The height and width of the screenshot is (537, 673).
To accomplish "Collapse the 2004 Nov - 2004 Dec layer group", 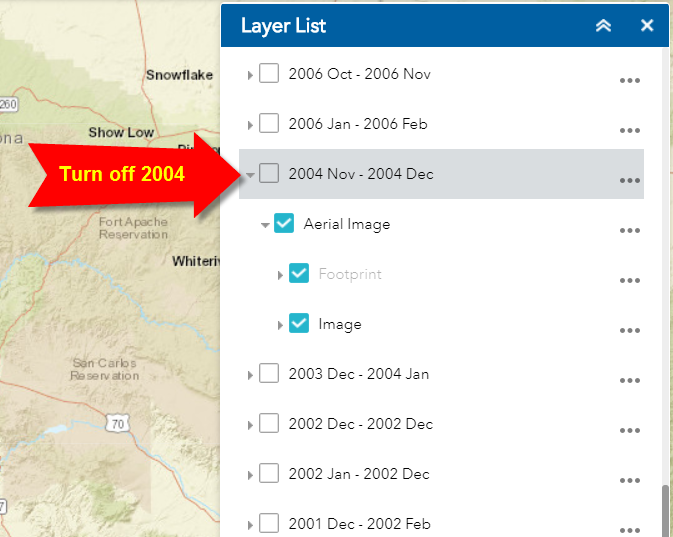I will tap(250, 175).
